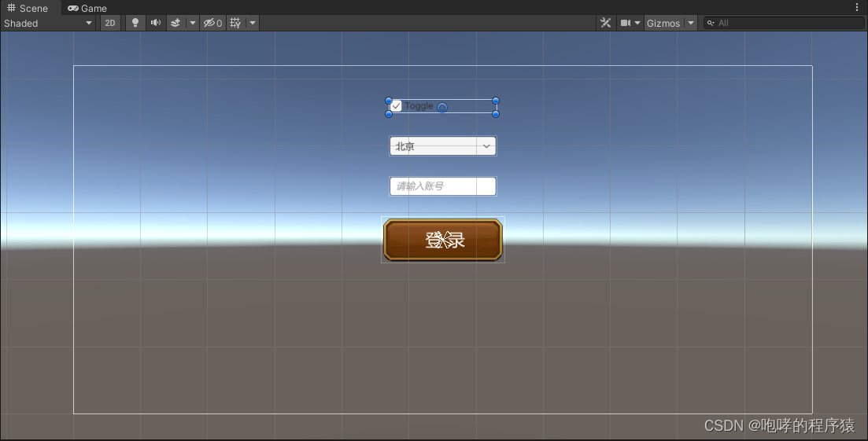Image resolution: width=868 pixels, height=441 pixels.
Task: Open Gizmos dropdown arrow
Action: click(x=691, y=23)
